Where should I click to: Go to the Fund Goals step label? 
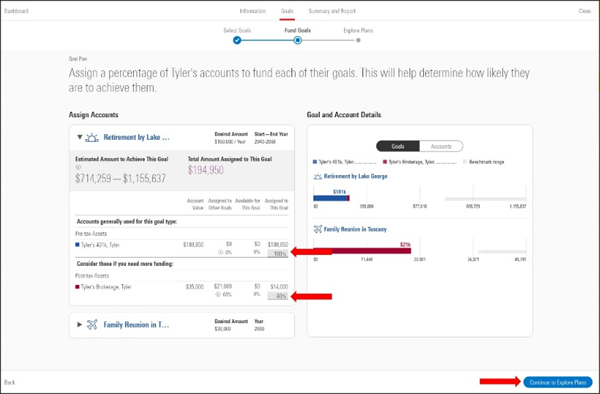click(297, 30)
